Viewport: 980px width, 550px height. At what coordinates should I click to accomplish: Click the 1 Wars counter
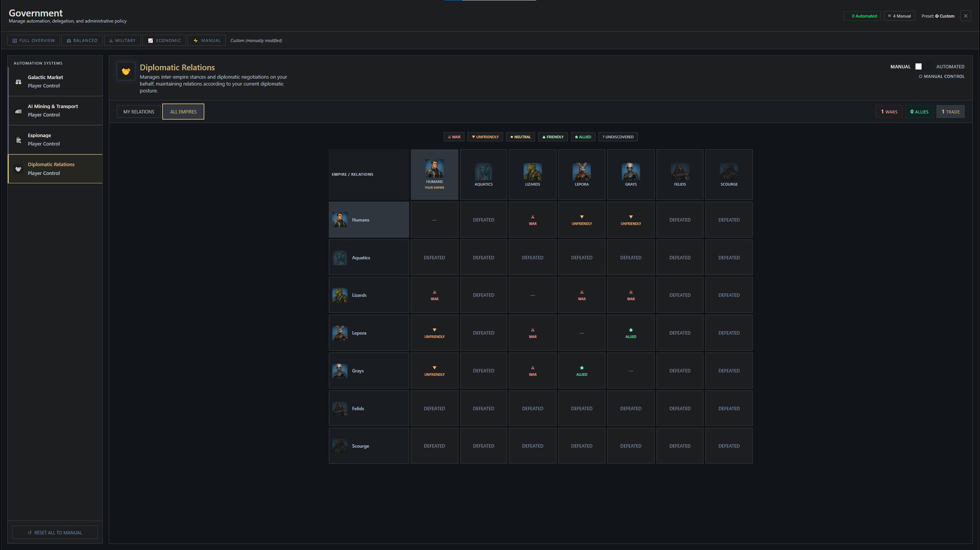point(889,112)
